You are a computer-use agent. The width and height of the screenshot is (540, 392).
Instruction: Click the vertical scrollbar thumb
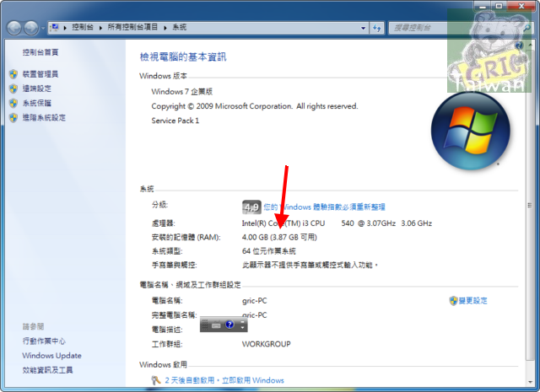(530, 206)
